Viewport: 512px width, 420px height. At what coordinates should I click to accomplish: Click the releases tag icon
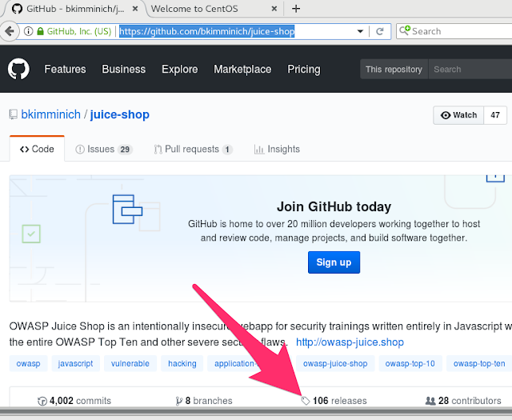pos(306,401)
